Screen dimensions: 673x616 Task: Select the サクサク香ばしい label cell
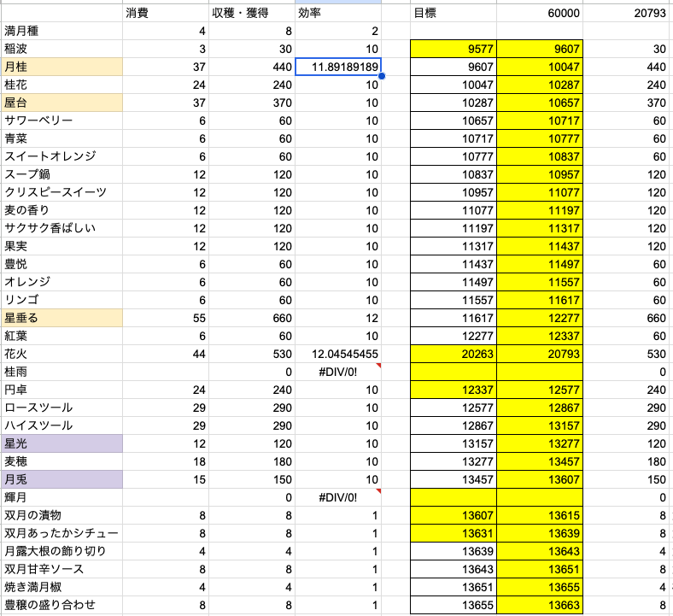61,228
